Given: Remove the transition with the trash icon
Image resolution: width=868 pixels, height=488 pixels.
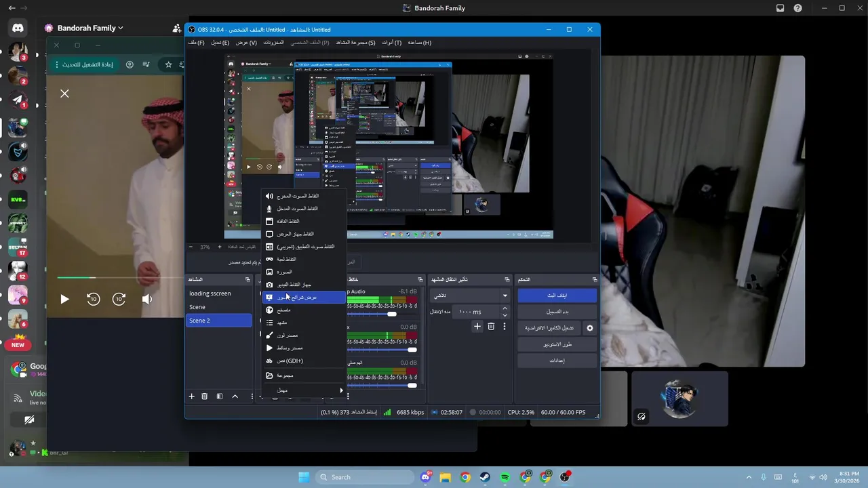Looking at the screenshot, I should tap(491, 327).
